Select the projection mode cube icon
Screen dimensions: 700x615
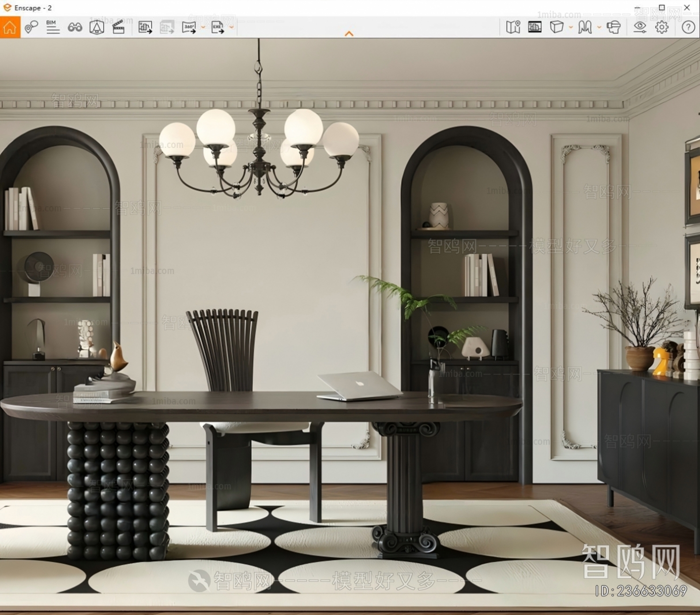557,27
